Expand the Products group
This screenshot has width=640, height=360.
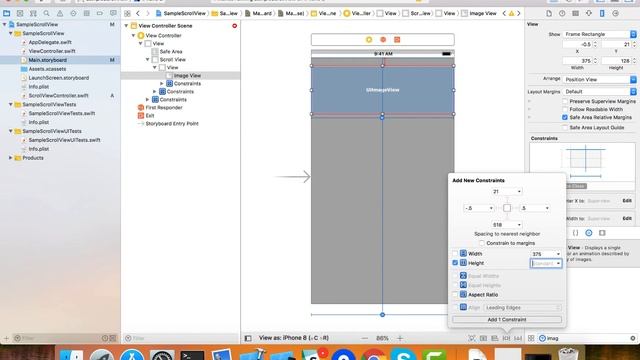tap(11, 158)
